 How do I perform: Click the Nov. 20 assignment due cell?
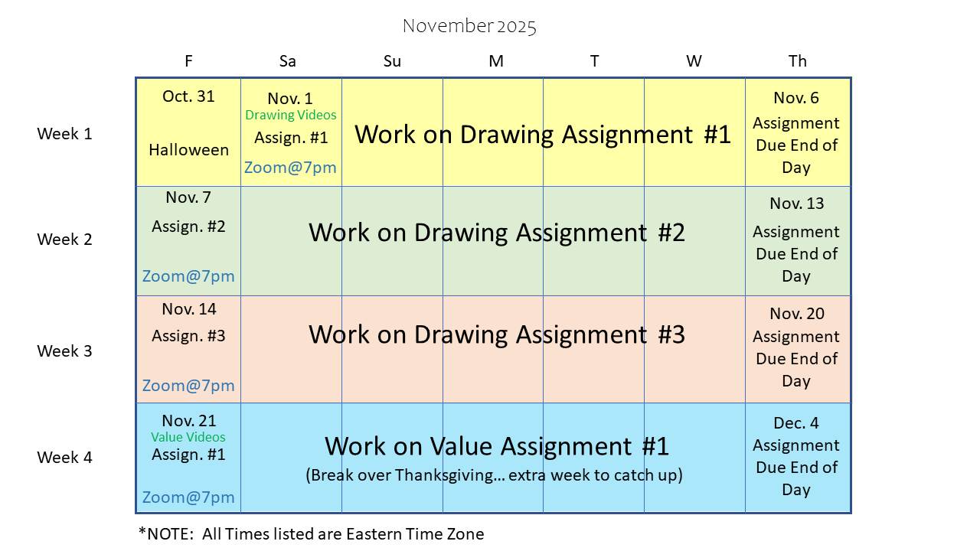click(796, 348)
